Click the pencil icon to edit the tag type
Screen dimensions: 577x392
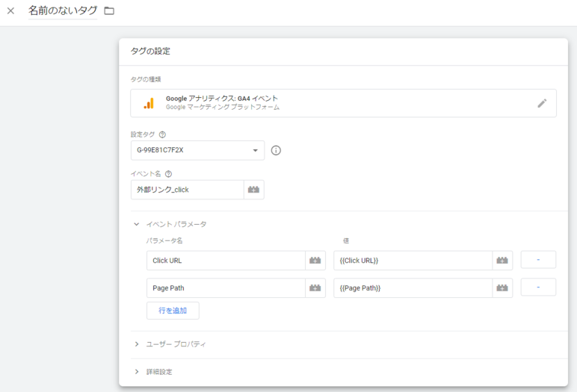(542, 103)
